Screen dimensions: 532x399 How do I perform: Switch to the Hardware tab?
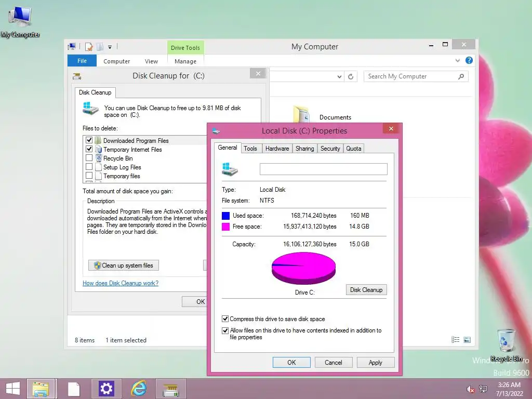[x=277, y=148]
